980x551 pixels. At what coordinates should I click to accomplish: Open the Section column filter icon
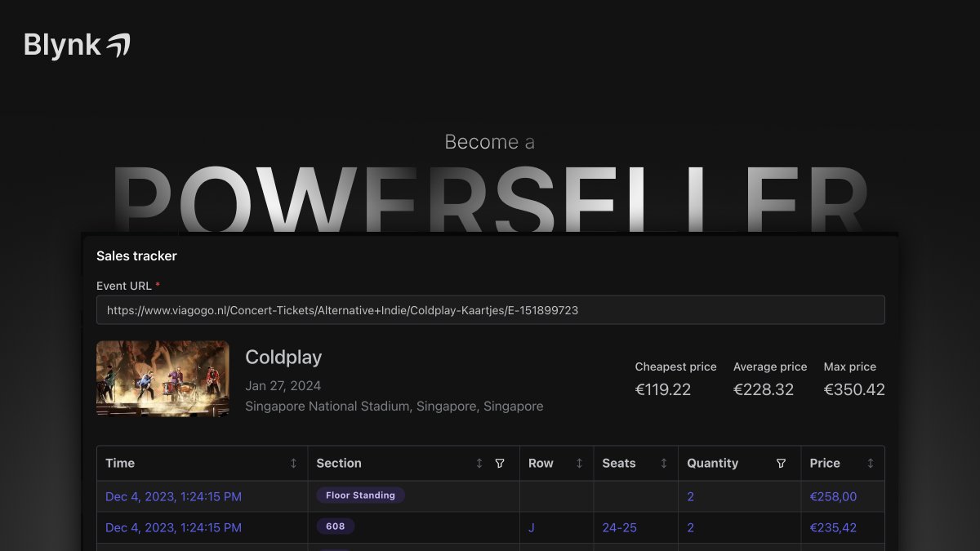(500, 463)
